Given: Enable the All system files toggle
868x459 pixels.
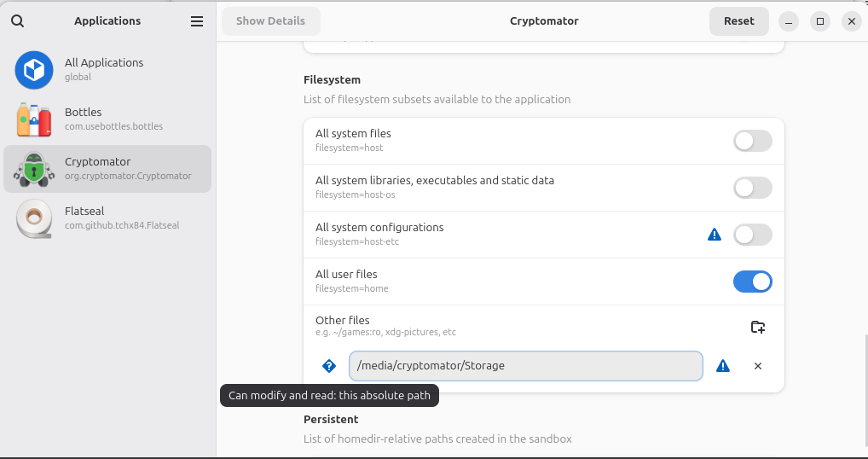Looking at the screenshot, I should [x=752, y=141].
